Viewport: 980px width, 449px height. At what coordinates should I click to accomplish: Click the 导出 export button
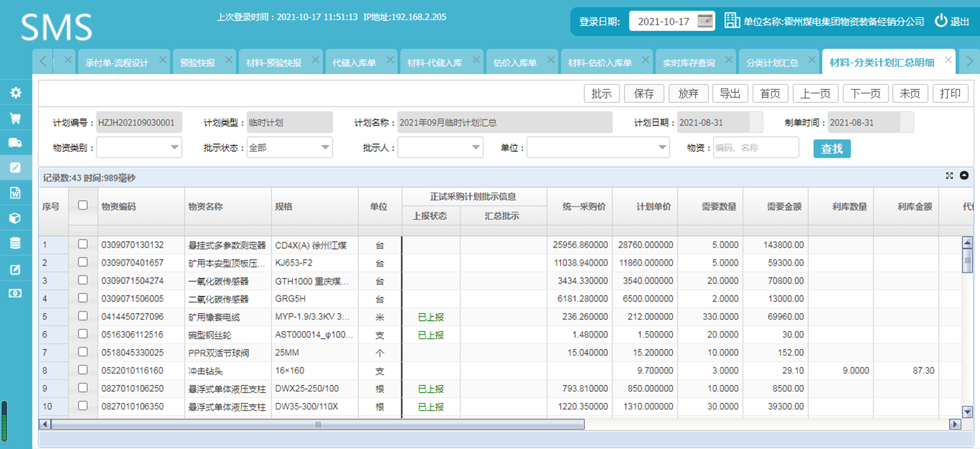pyautogui.click(x=730, y=94)
